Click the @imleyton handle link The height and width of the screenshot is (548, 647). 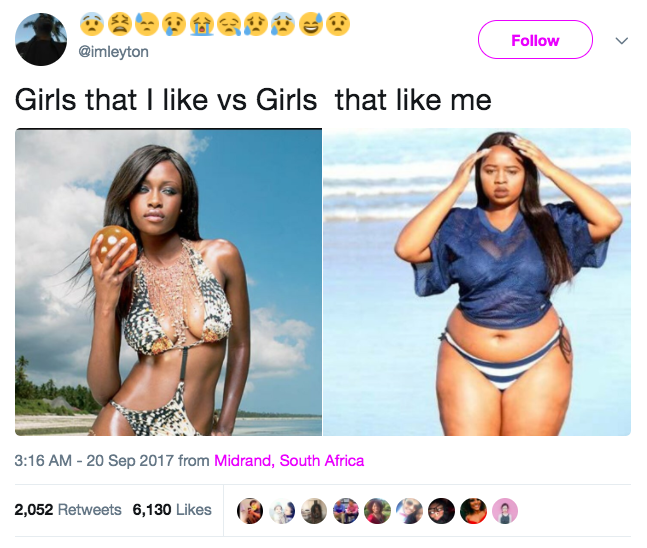[x=113, y=52]
